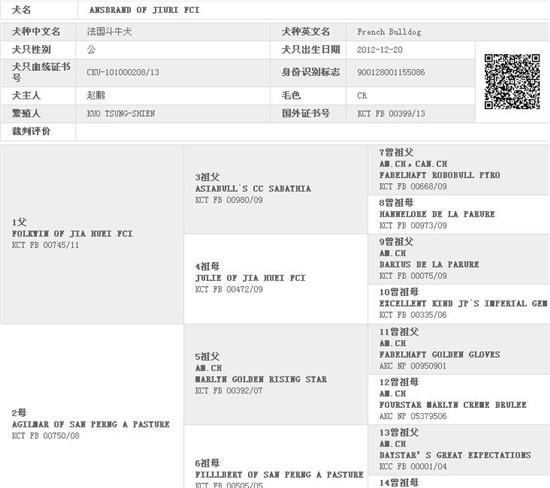The width and height of the screenshot is (550, 488).
Task: Select foreign certificate KCT FB 00399/13
Action: point(391,114)
